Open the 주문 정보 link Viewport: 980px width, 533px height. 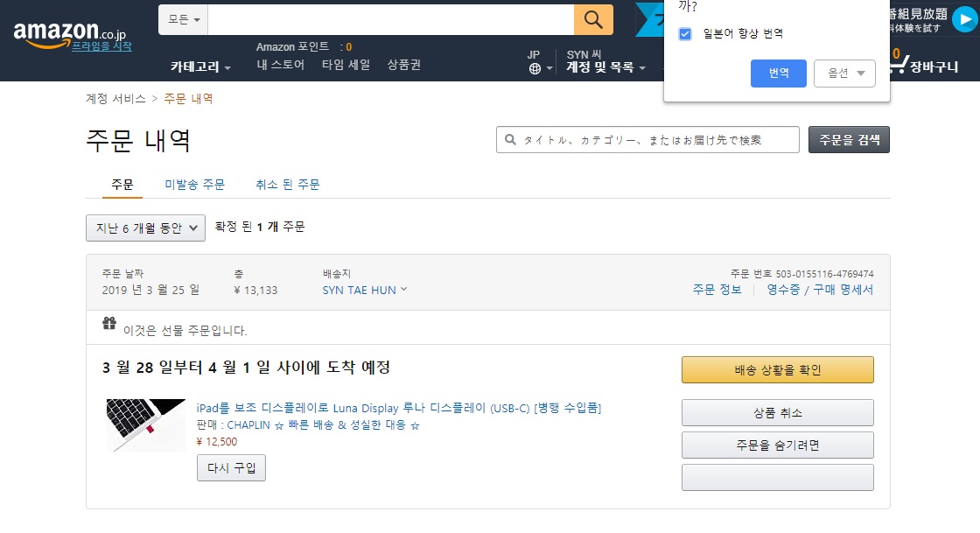(x=717, y=290)
